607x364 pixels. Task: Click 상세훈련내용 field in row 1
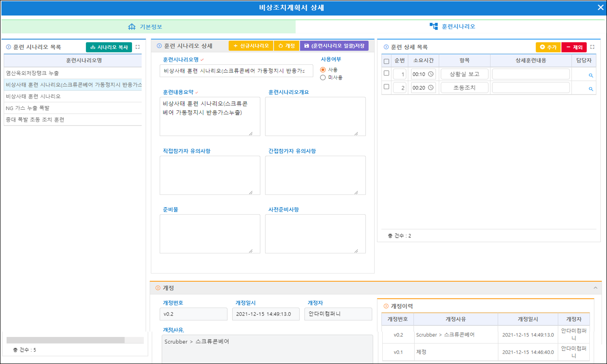(531, 74)
